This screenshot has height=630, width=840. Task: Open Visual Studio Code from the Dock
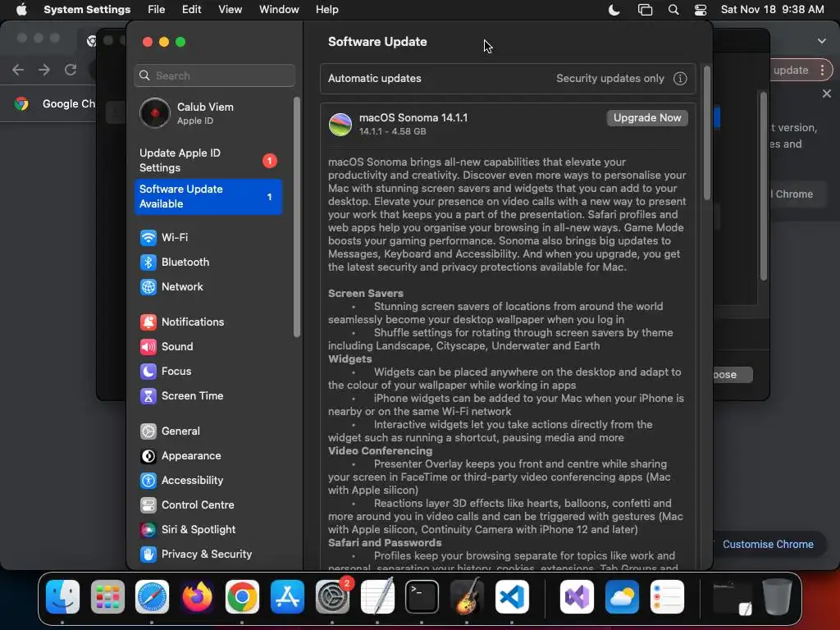(x=512, y=597)
